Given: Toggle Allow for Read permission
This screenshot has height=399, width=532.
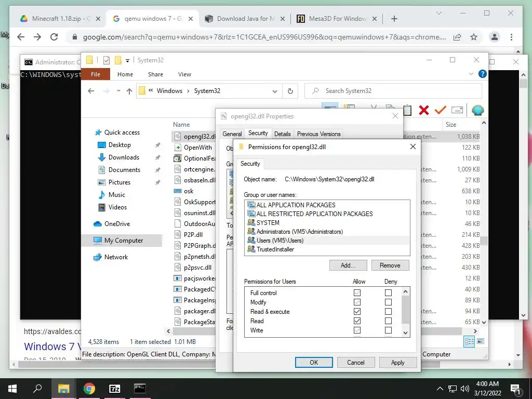Looking at the screenshot, I should (357, 321).
